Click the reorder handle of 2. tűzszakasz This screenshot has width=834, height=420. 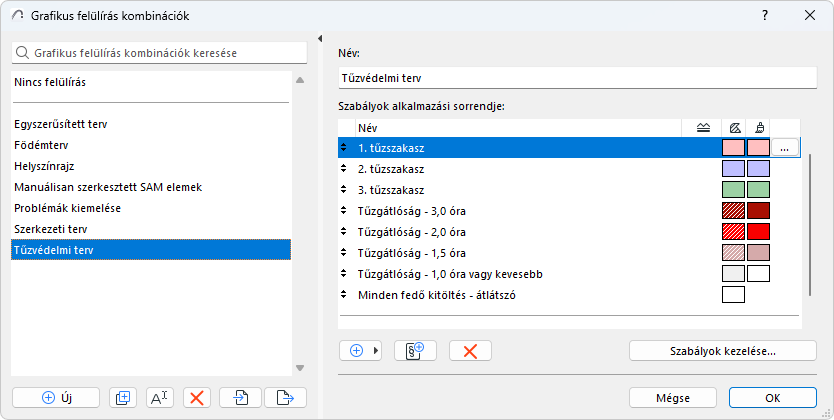click(345, 169)
